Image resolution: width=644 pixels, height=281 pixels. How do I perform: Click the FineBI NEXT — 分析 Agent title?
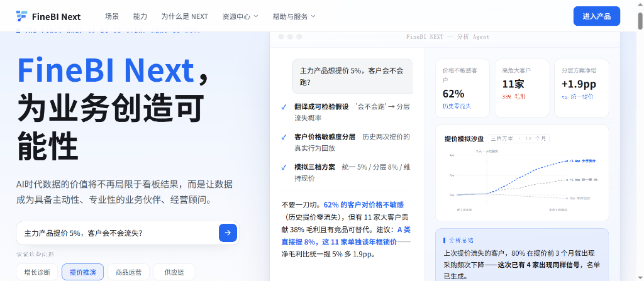[448, 36]
